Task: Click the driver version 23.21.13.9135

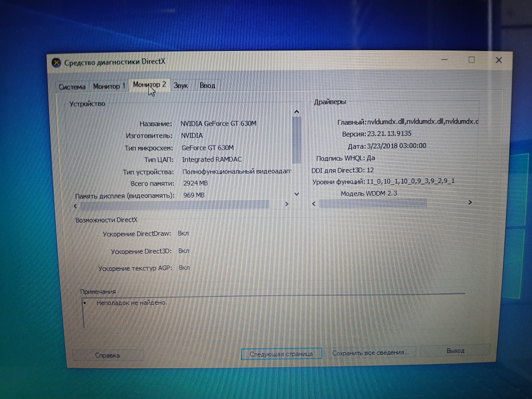Action: point(390,134)
